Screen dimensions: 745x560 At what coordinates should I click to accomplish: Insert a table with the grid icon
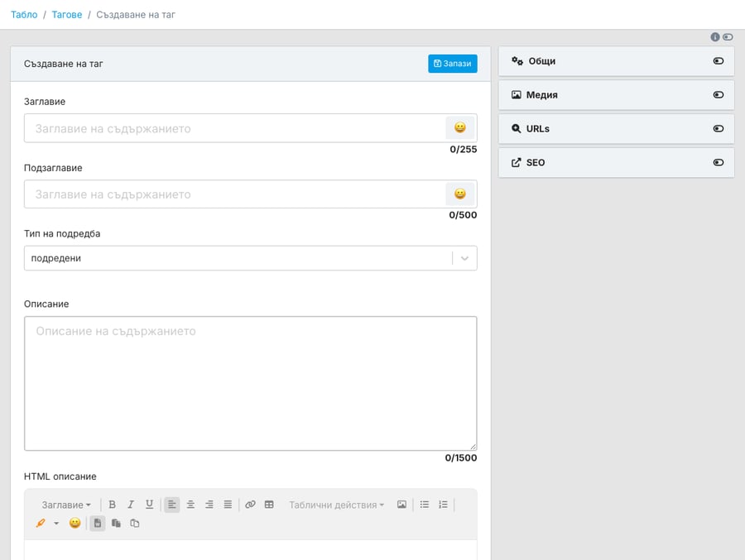(x=269, y=505)
